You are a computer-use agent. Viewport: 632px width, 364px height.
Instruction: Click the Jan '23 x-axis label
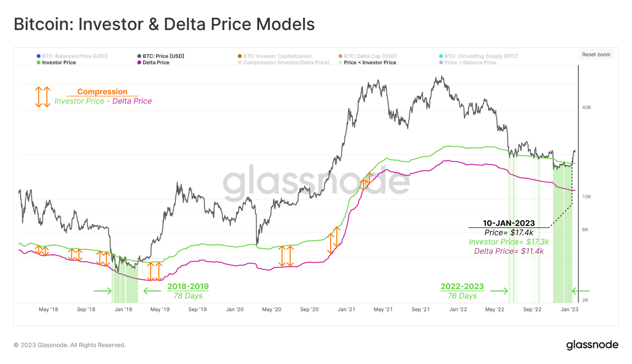(x=569, y=309)
